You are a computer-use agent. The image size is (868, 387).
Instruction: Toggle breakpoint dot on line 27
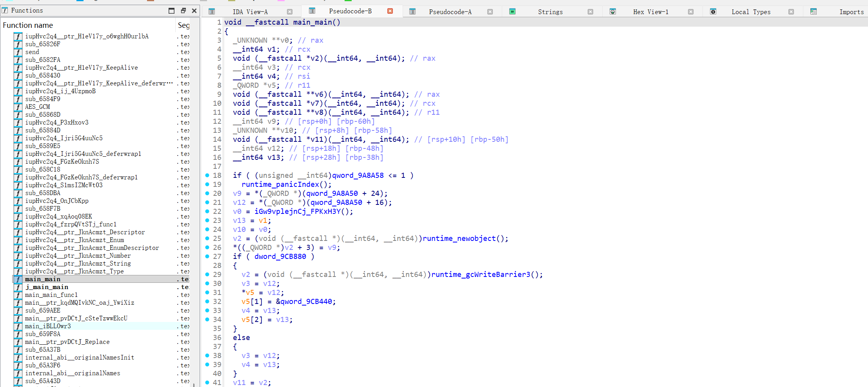coord(207,256)
